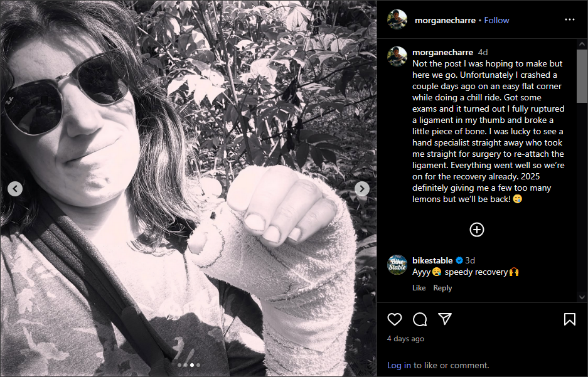Like the post with the heart icon
The height and width of the screenshot is (377, 588).
[395, 319]
